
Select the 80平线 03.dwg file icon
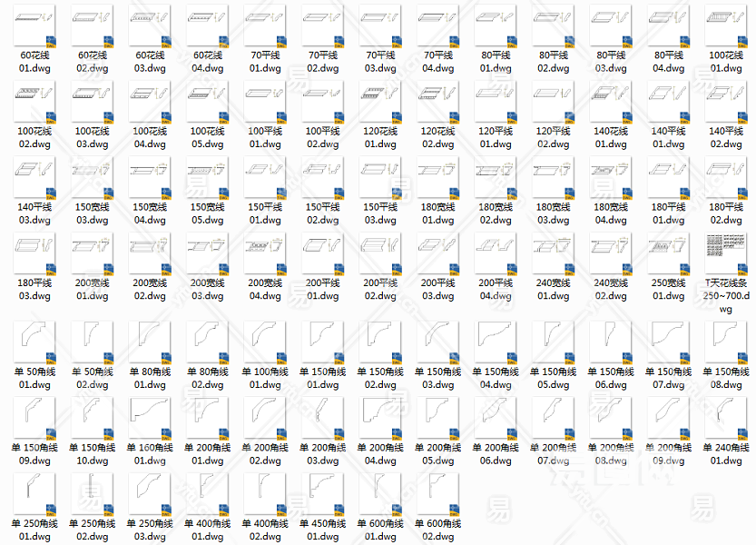point(611,26)
